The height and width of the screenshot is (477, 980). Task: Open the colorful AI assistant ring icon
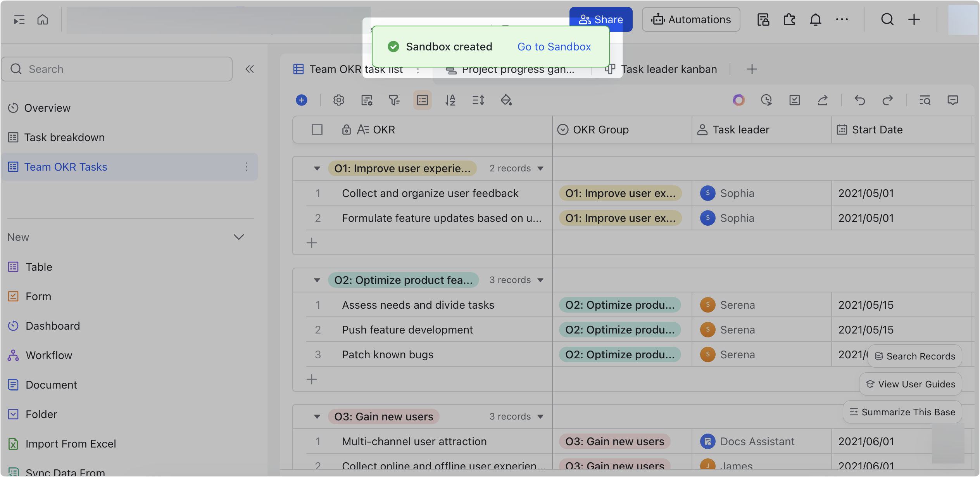click(x=739, y=100)
